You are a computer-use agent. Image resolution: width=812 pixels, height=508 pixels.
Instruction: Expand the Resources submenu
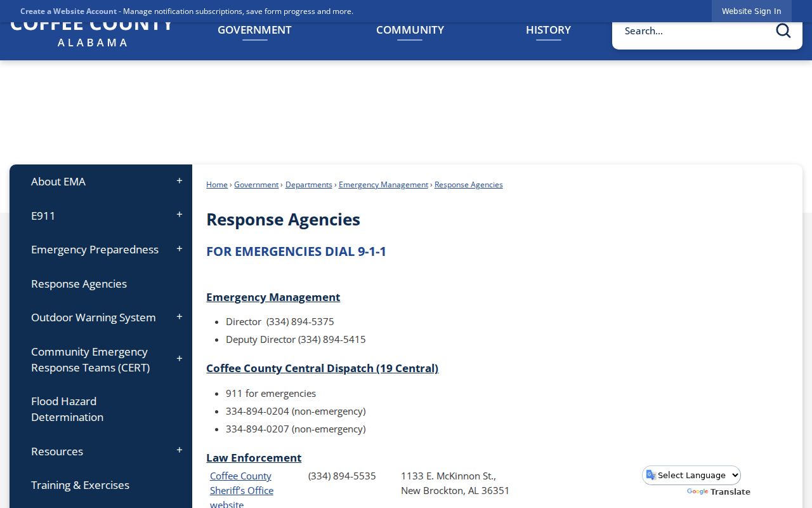[180, 451]
